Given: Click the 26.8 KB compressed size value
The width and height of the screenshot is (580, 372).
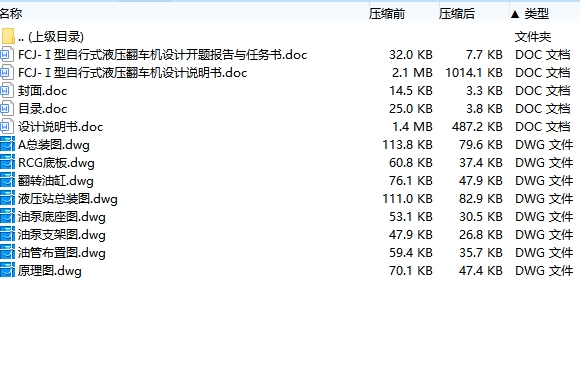Looking at the screenshot, I should [481, 235].
